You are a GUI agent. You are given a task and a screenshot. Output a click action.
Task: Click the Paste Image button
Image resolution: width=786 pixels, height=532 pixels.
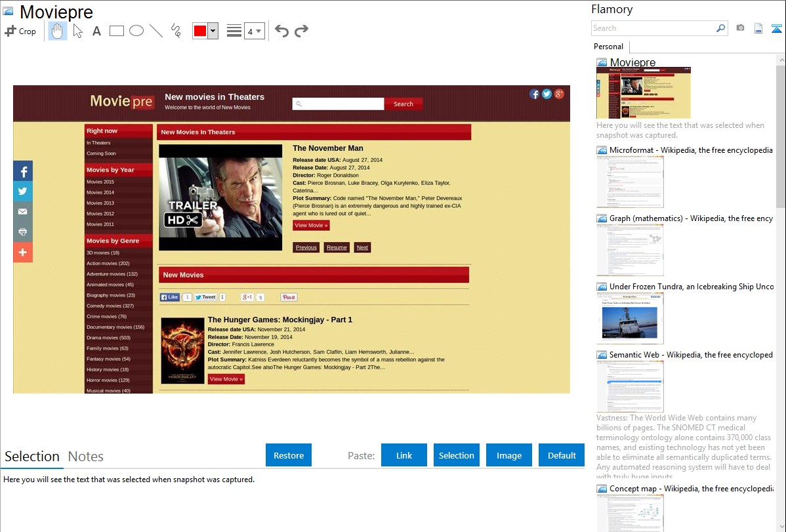pos(509,455)
